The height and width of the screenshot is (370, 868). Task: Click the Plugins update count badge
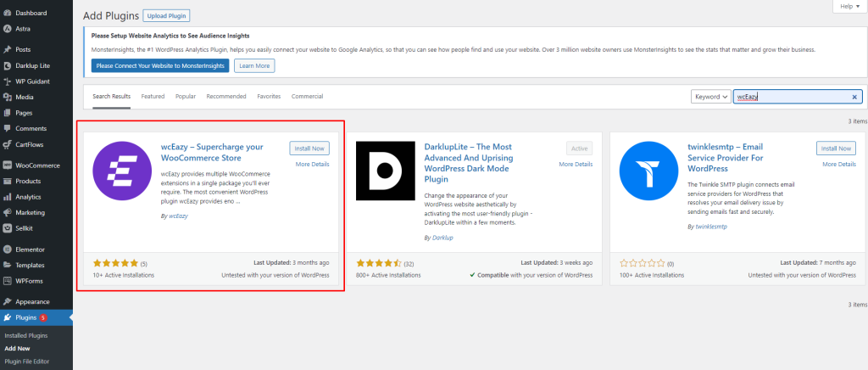[x=43, y=318]
